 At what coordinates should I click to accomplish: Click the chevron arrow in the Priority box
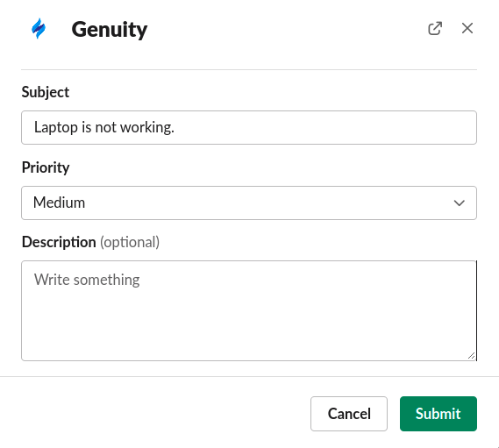(x=460, y=203)
